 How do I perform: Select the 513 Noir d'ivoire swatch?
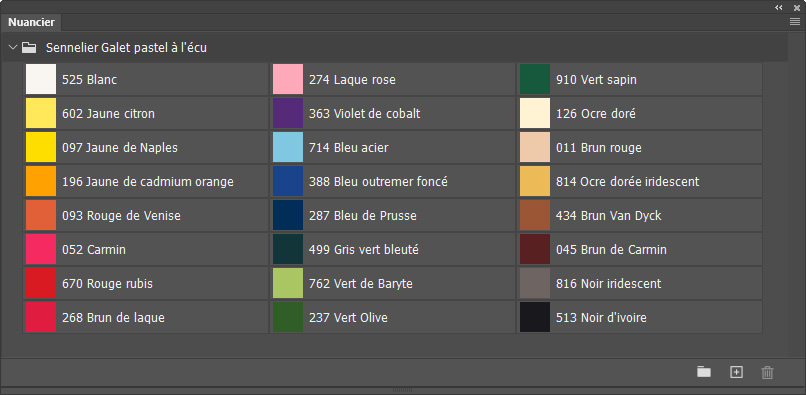pos(640,317)
